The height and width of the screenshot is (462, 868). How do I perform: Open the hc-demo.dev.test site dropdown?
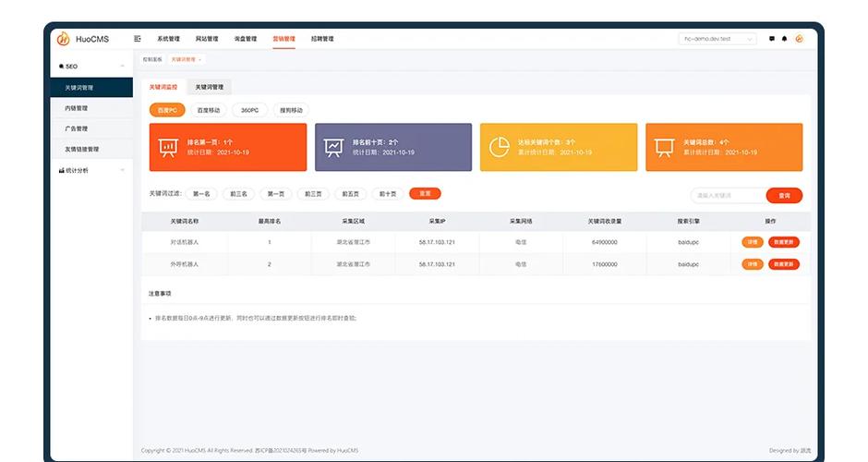point(717,39)
